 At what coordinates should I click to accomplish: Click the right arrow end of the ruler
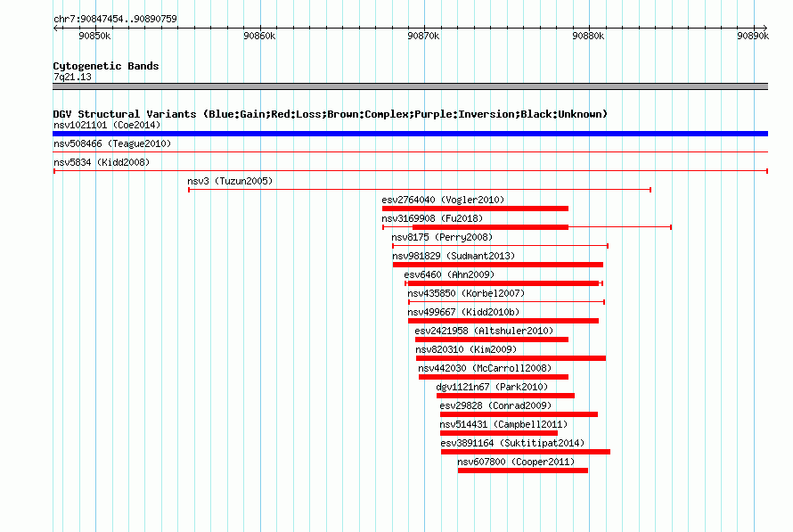[765, 28]
